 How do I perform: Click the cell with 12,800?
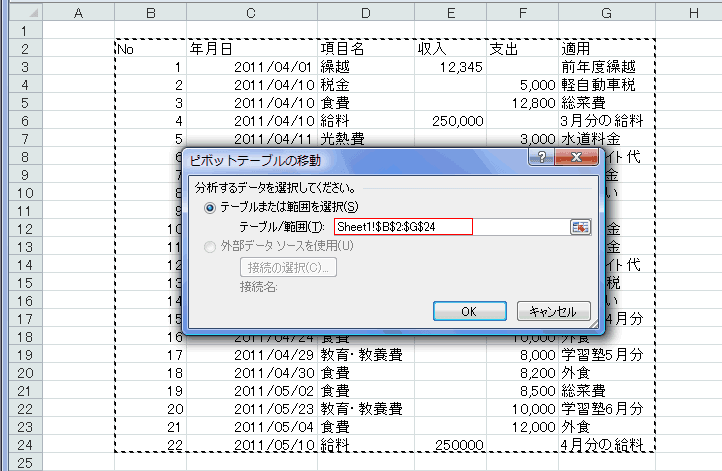[x=523, y=103]
